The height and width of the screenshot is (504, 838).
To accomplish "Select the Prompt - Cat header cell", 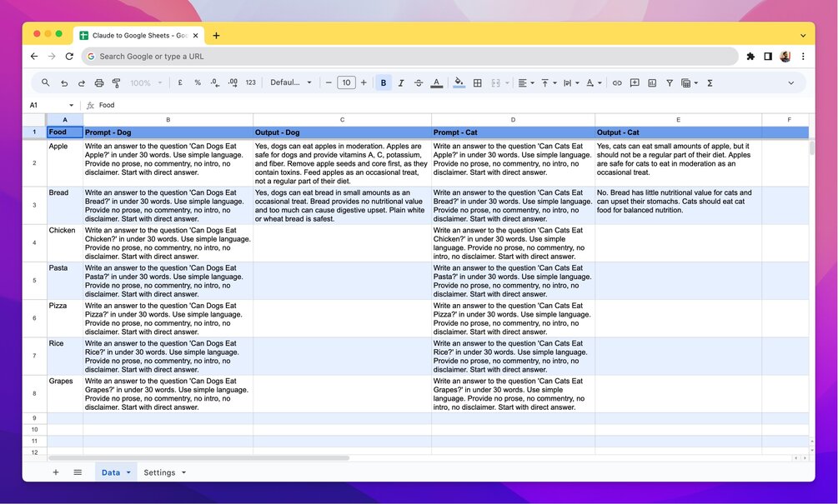I will click(x=513, y=132).
